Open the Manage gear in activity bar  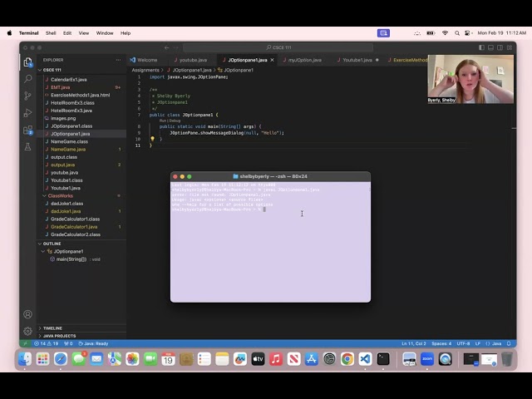27,331
